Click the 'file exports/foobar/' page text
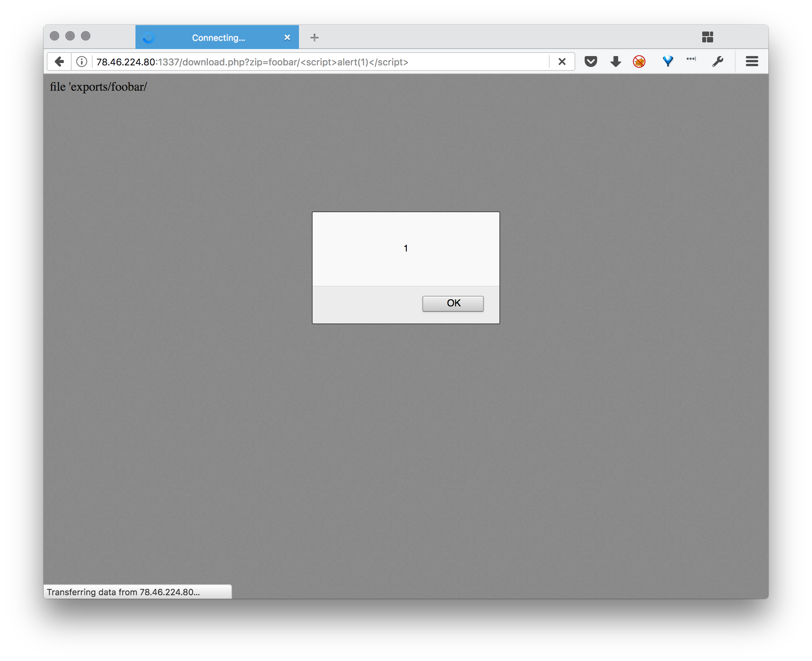812x661 pixels. (98, 87)
